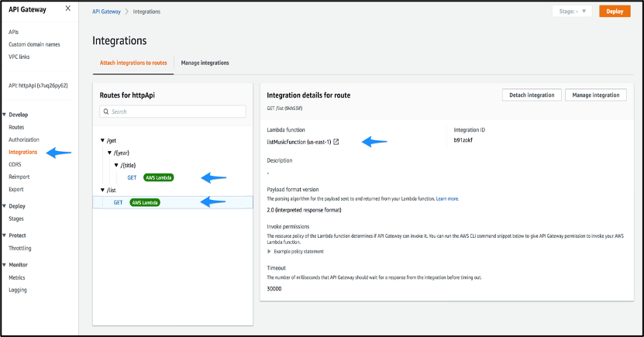Click the orange Deploy button
Image resolution: width=644 pixels, height=337 pixels.
tap(615, 12)
